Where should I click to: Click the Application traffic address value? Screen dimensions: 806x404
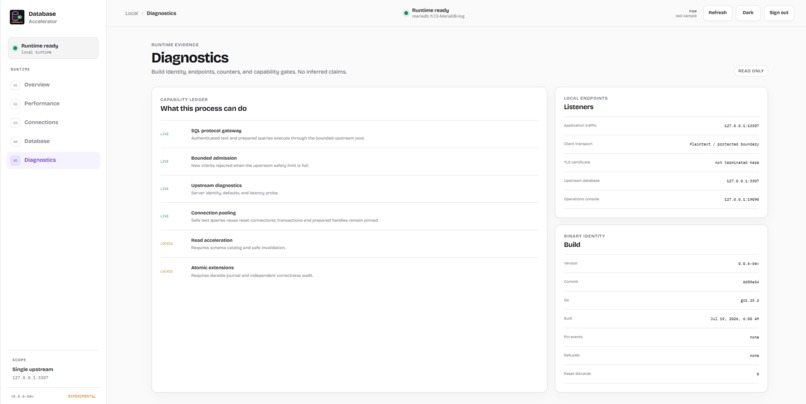click(741, 126)
